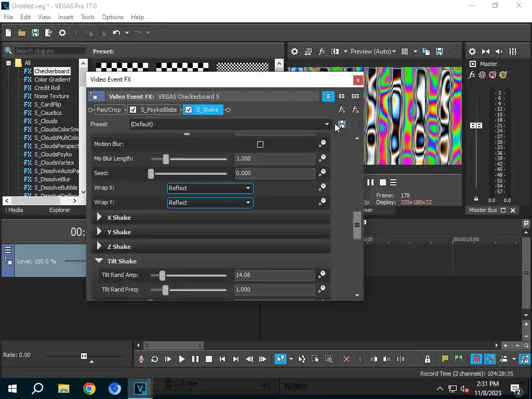
Task: Open the Edit menu
Action: coord(25,17)
